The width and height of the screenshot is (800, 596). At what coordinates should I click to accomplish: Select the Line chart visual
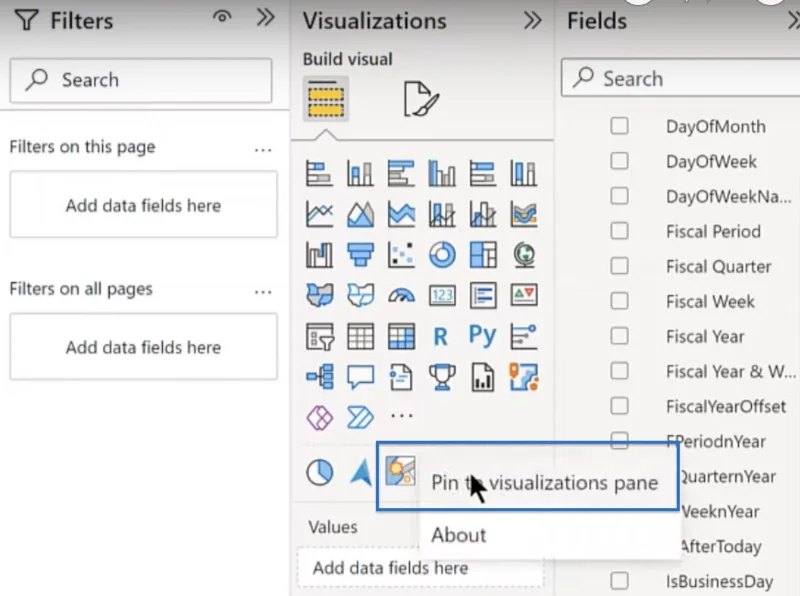[x=319, y=214]
